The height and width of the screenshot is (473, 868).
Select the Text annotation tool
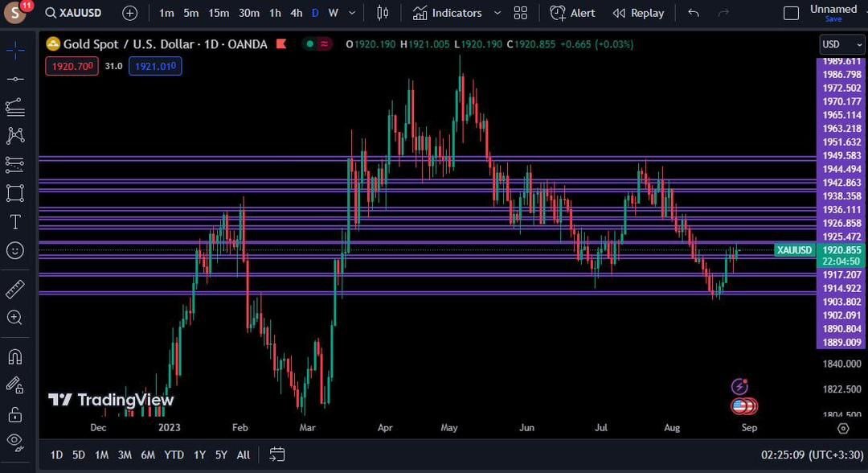point(15,221)
